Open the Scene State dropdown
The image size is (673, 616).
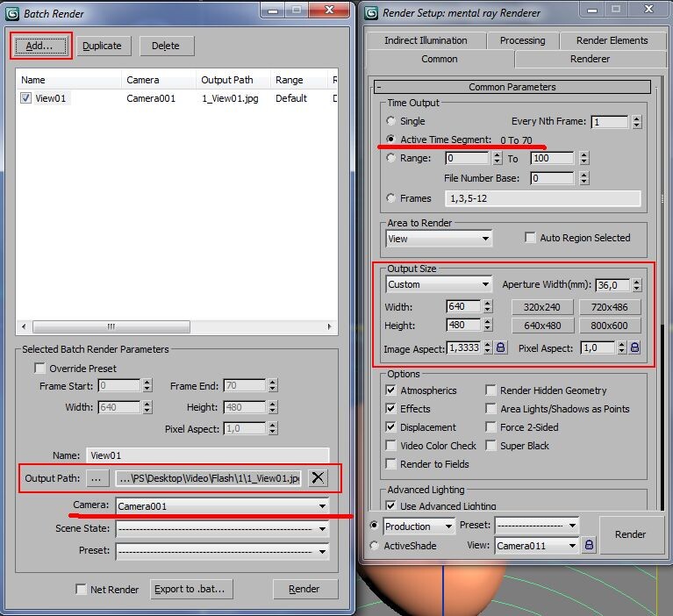222,529
